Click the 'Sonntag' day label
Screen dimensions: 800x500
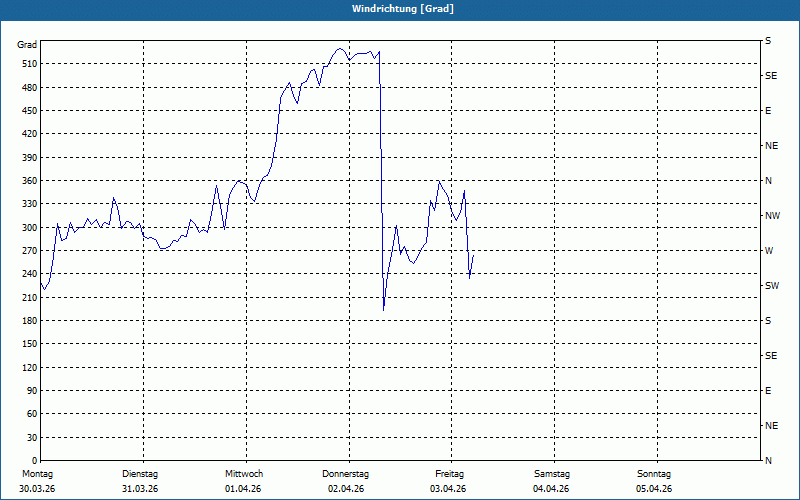[654, 474]
